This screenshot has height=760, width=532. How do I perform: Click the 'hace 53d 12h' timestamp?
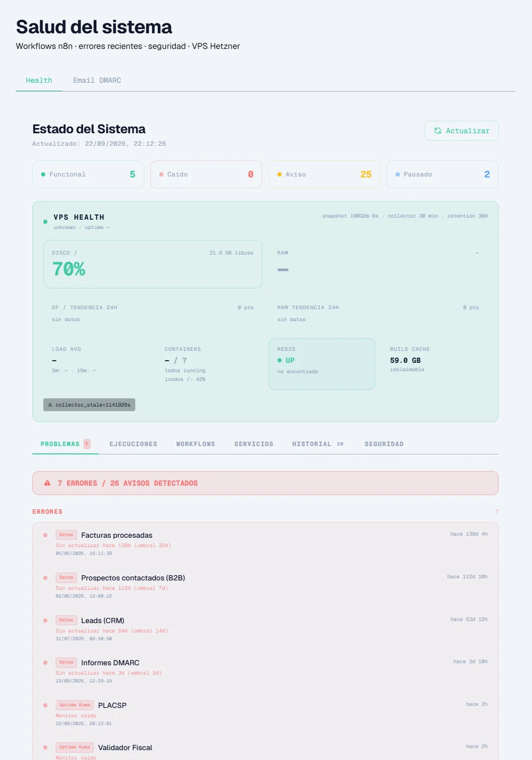click(469, 619)
